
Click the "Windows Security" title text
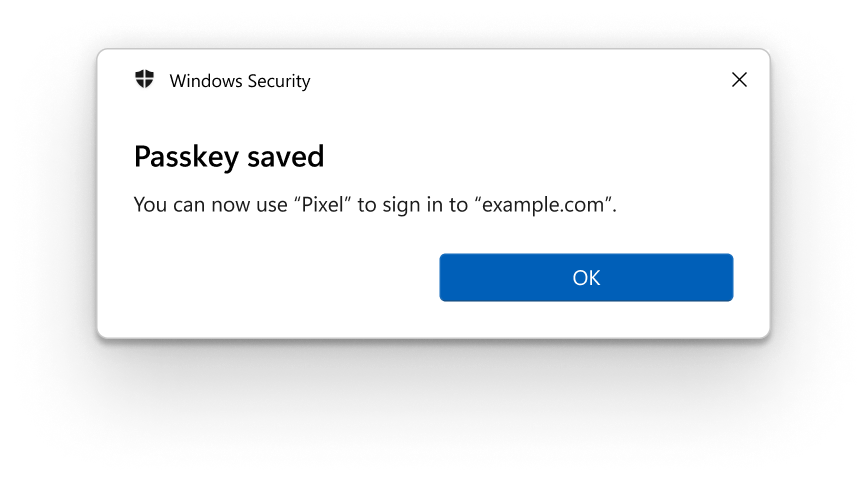coord(240,81)
